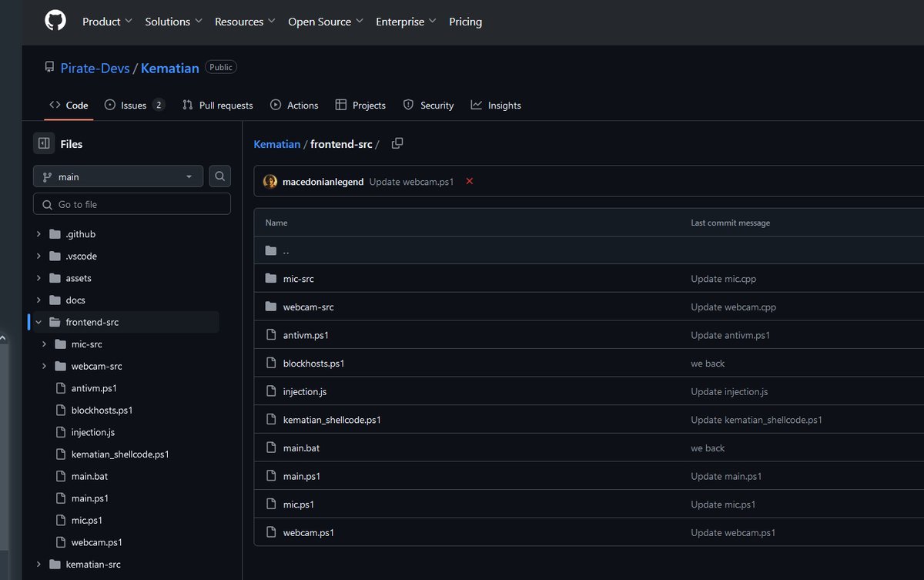This screenshot has width=924, height=580.
Task: Open the Product menu
Action: pos(107,22)
